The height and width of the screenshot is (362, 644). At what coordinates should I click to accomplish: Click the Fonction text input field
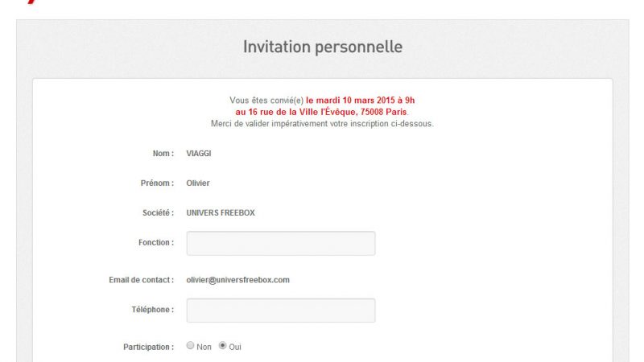[281, 243]
